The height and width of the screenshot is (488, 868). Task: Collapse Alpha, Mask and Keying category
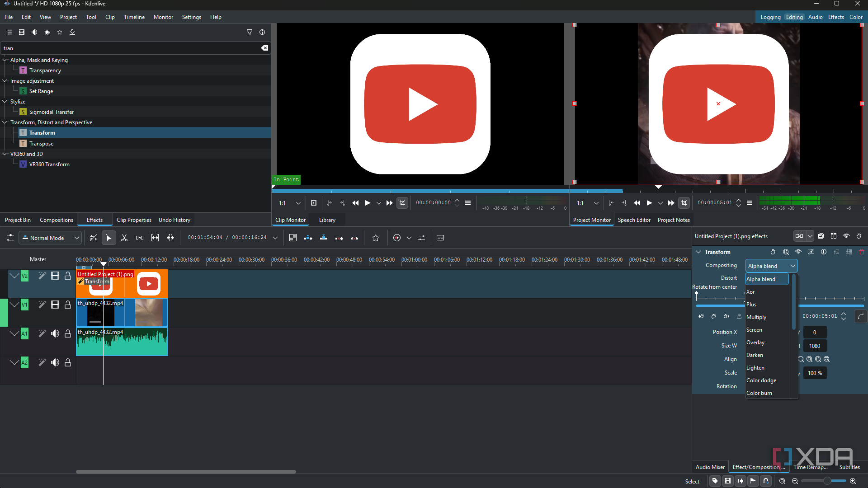5,60
